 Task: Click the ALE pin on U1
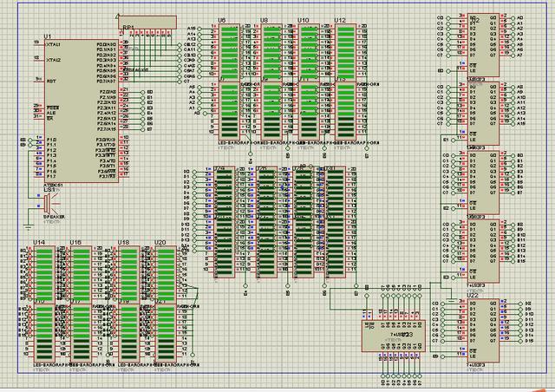51,111
